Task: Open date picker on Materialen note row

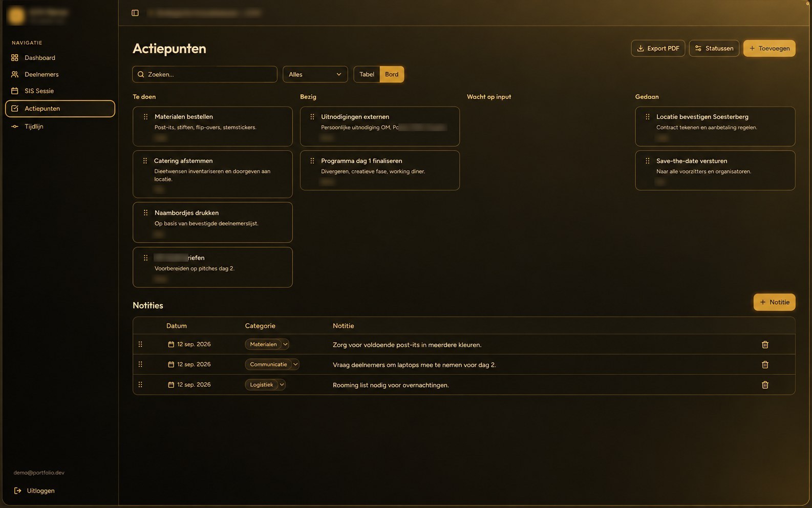Action: [189, 344]
